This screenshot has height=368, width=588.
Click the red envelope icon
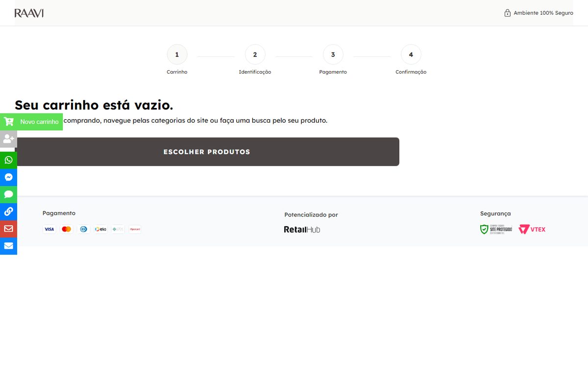click(8, 229)
